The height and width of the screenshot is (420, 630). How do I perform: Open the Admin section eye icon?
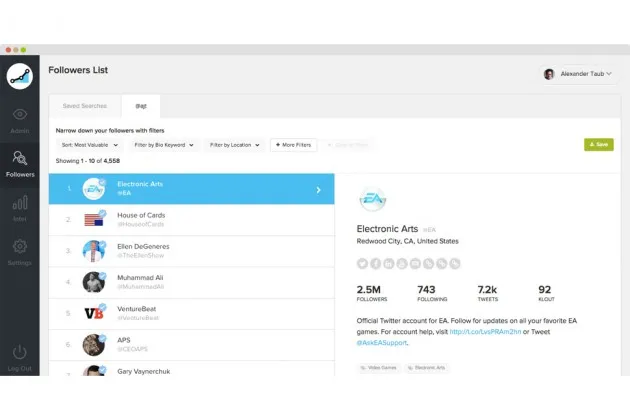tap(20, 115)
